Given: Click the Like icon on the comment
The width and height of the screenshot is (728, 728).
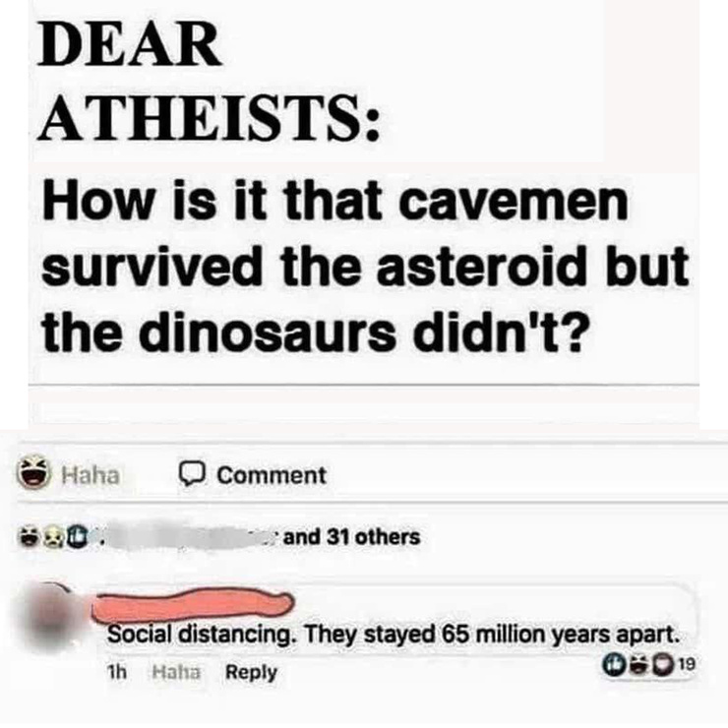Looking at the screenshot, I should pos(612,664).
